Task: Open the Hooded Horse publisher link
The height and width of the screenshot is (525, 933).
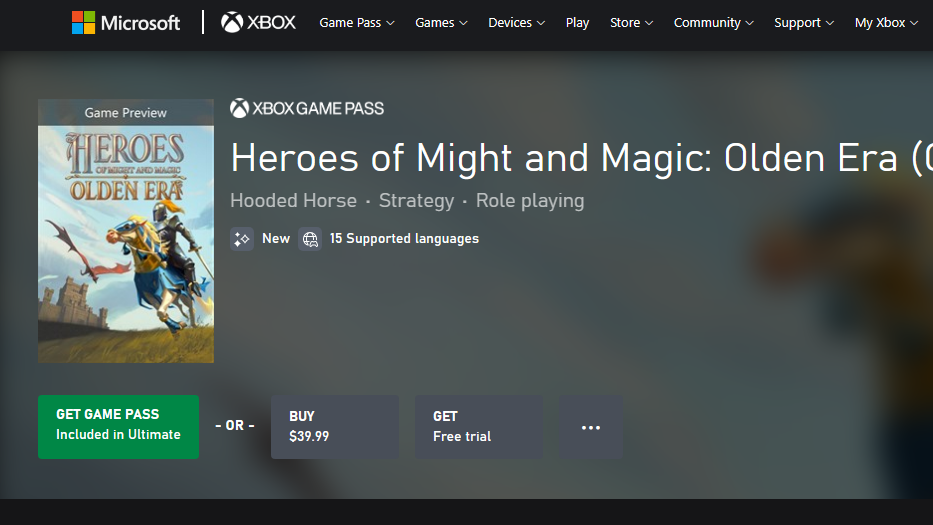Action: [x=293, y=201]
